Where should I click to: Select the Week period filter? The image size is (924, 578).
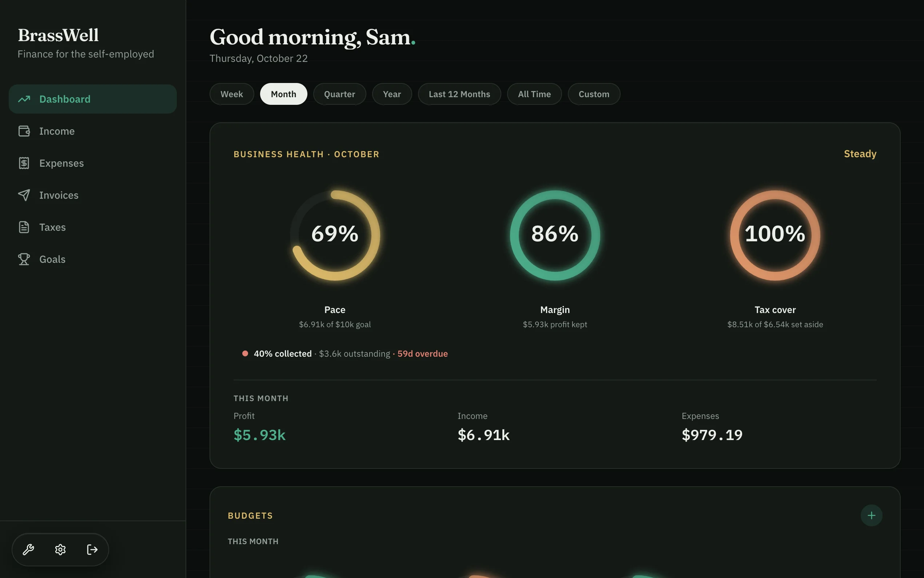232,94
